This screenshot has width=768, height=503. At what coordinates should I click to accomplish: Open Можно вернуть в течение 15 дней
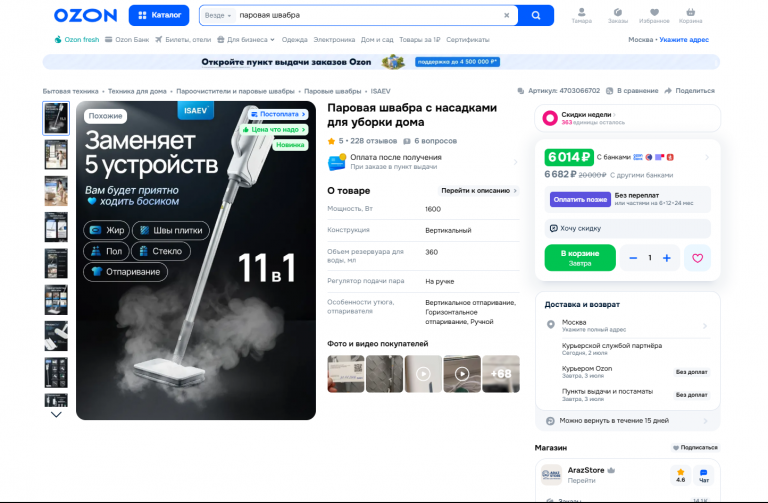[627, 421]
